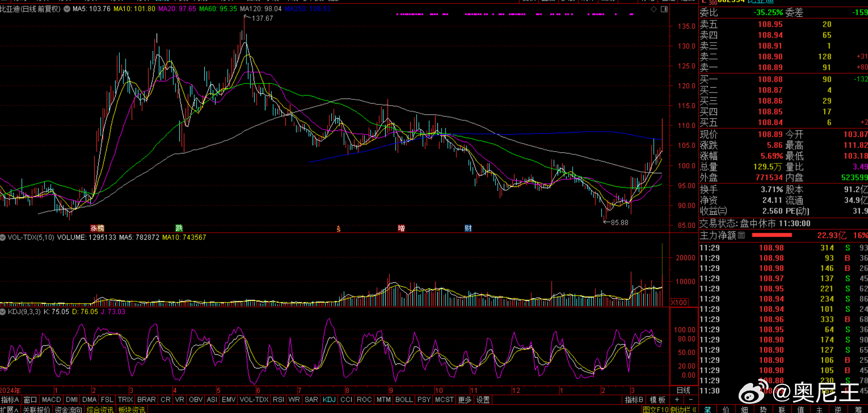Switch indicator to DMA
The height and width of the screenshot is (413, 868).
point(89,400)
